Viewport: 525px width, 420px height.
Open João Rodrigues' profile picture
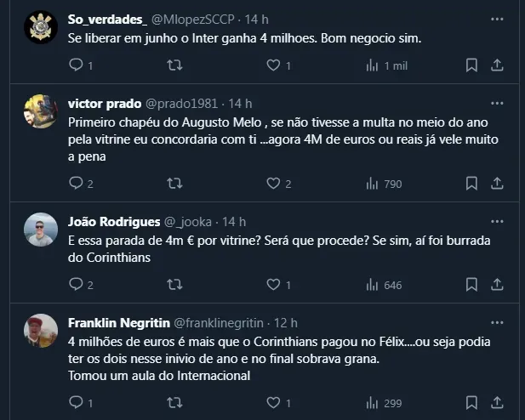[40, 230]
